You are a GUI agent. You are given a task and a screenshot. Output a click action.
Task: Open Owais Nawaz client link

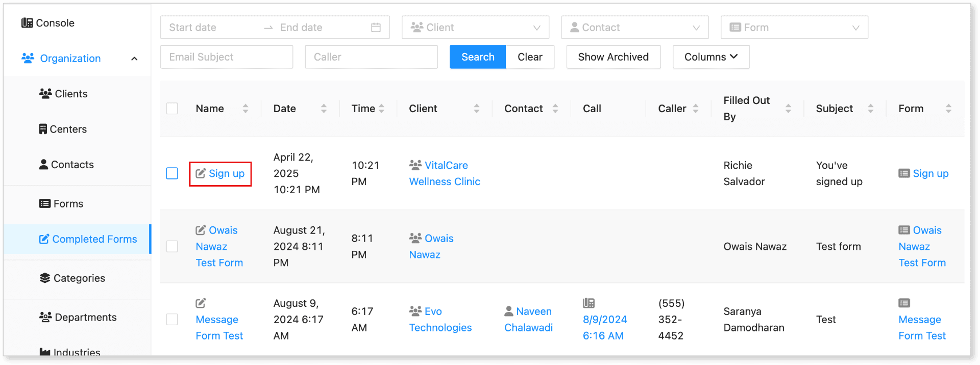(431, 247)
